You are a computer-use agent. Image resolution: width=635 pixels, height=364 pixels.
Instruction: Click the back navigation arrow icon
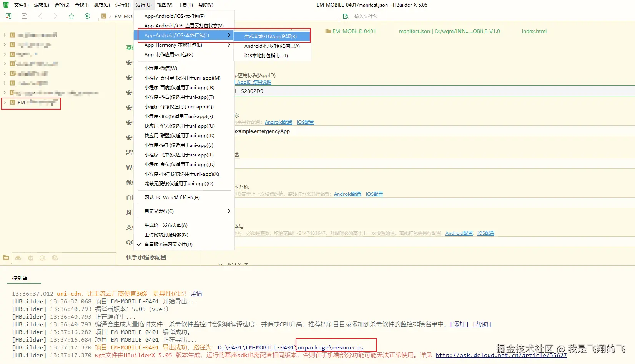[40, 16]
